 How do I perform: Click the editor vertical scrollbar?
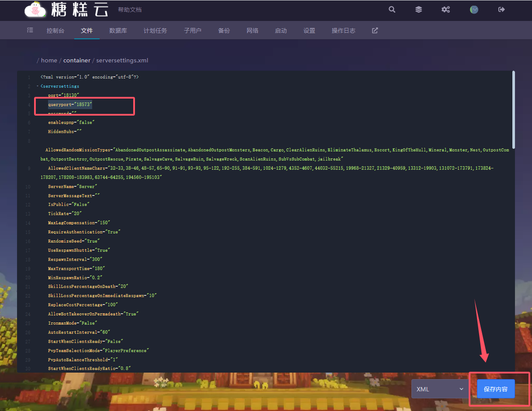(513, 109)
